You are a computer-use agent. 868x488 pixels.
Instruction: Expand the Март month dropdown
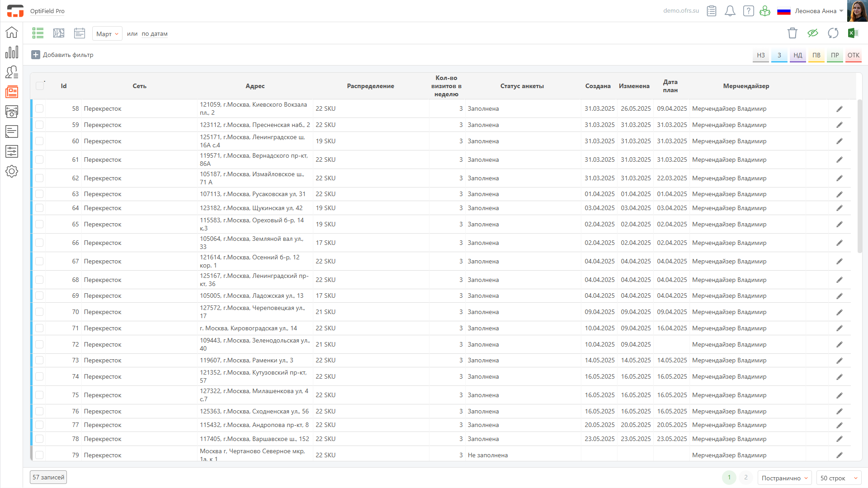pyautogui.click(x=107, y=34)
